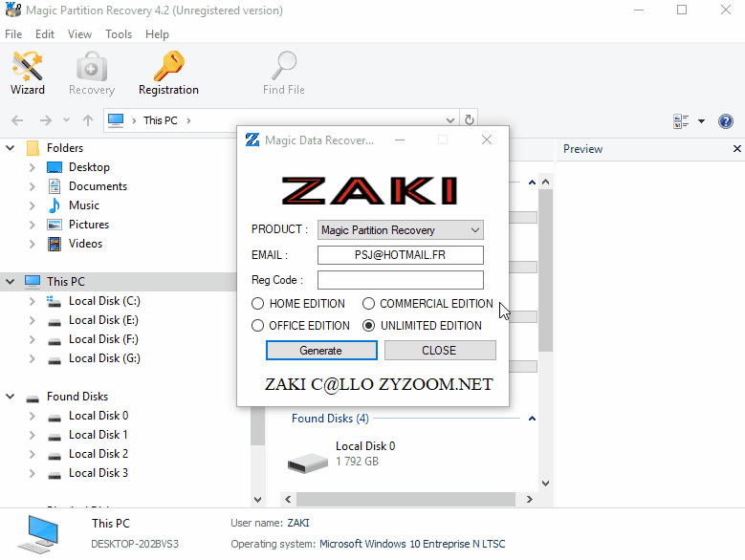
Task: Open the Help menu
Action: click(157, 34)
